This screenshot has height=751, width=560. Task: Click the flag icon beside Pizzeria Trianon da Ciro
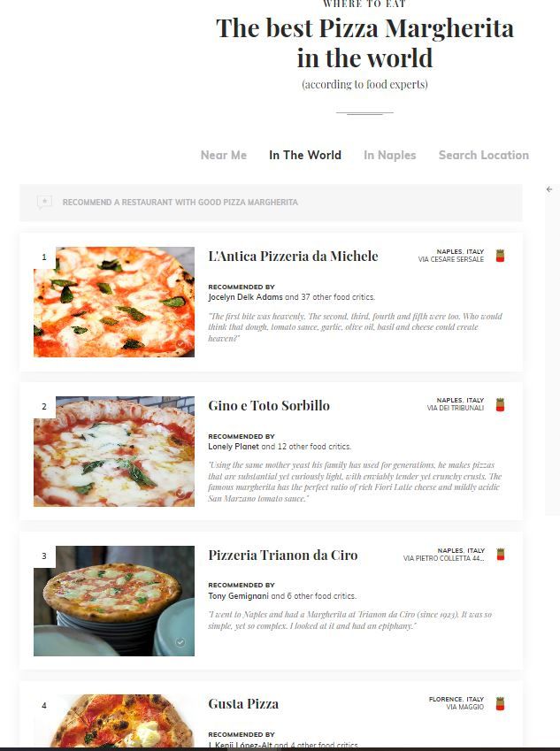[x=501, y=554]
